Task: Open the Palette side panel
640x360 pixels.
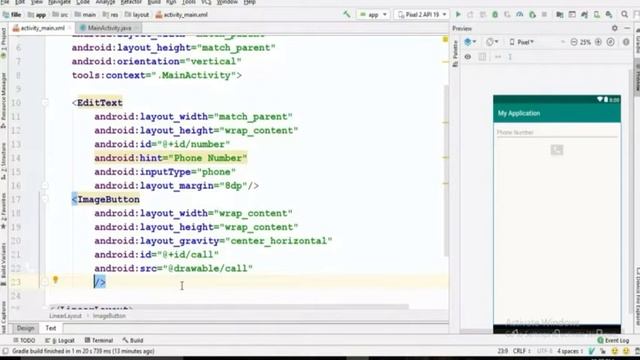Action: pos(456,53)
